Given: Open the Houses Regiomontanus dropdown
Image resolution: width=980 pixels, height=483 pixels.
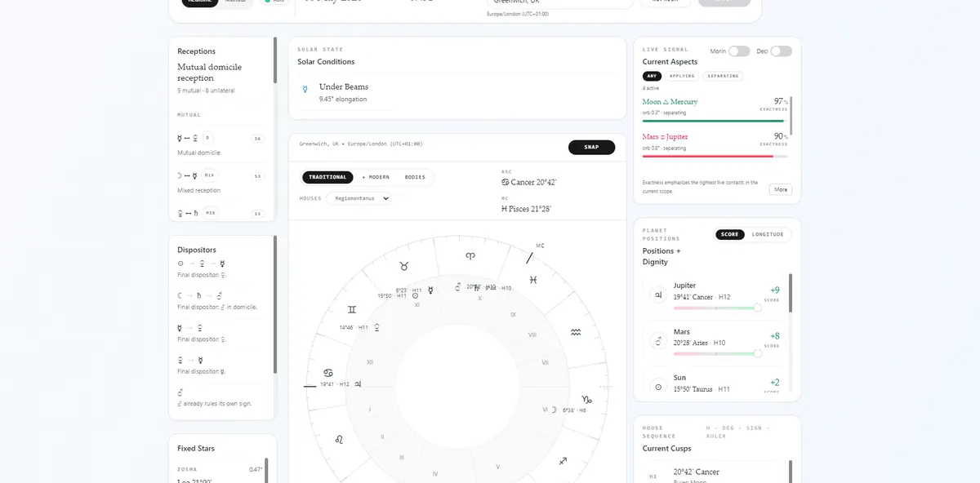Looking at the screenshot, I should tap(359, 197).
